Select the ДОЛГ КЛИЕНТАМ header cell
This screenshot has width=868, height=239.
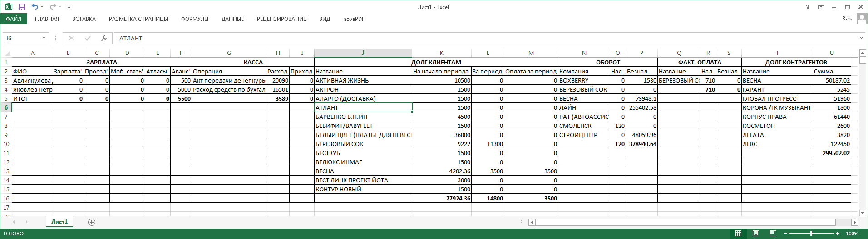tap(436, 62)
